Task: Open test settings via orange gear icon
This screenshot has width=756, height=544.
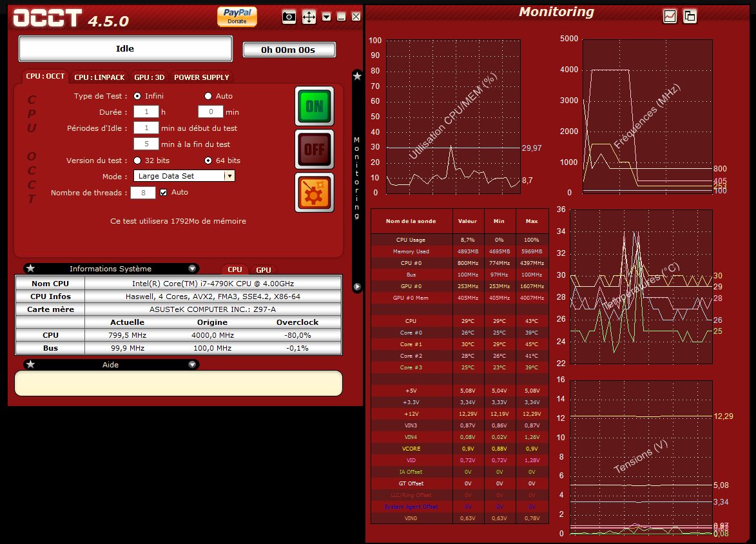Action: (315, 192)
